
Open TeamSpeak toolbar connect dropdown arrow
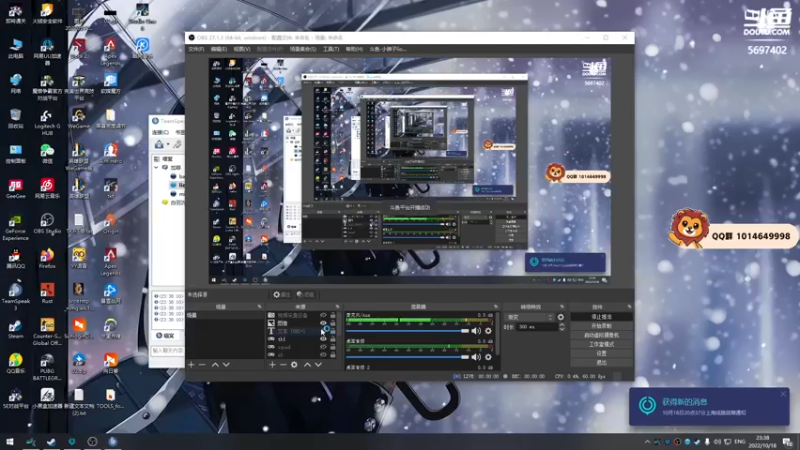click(168, 145)
